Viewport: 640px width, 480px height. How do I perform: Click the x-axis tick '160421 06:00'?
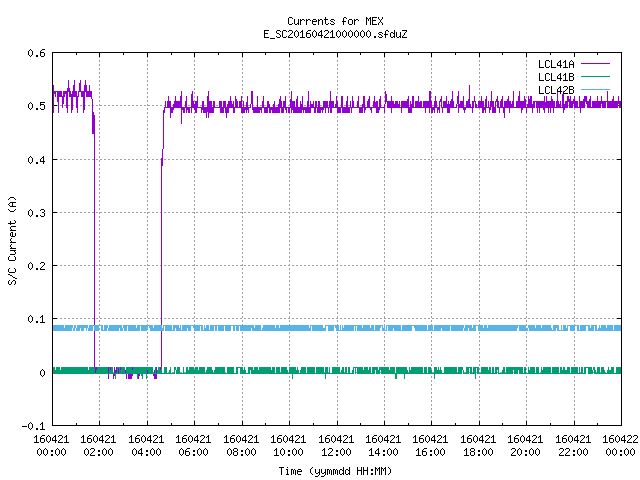pos(193,446)
